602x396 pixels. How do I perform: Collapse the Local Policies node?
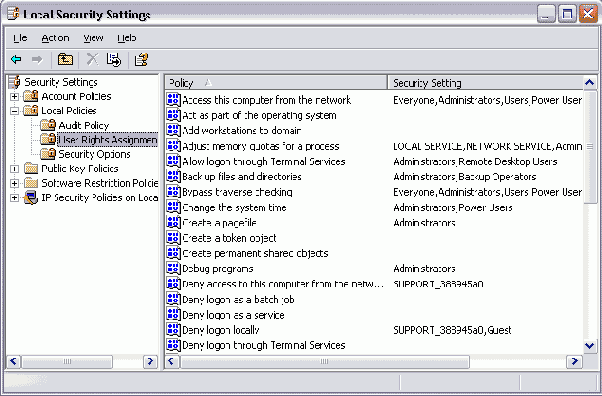15,111
